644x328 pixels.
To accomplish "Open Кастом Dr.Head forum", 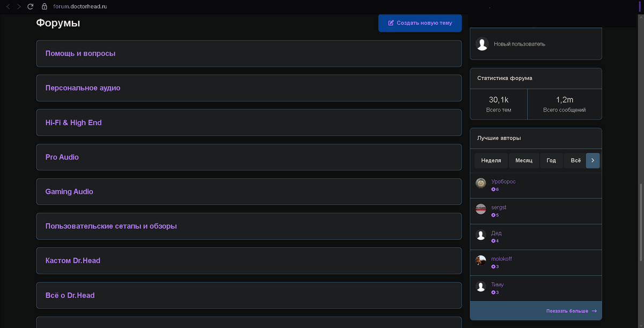I will [x=73, y=260].
